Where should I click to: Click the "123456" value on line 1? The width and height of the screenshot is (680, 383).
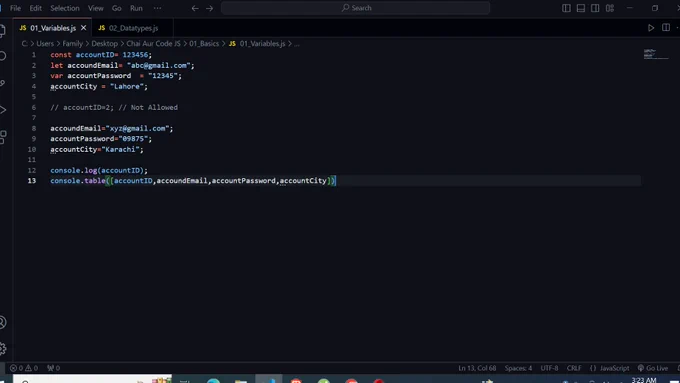(x=135, y=55)
